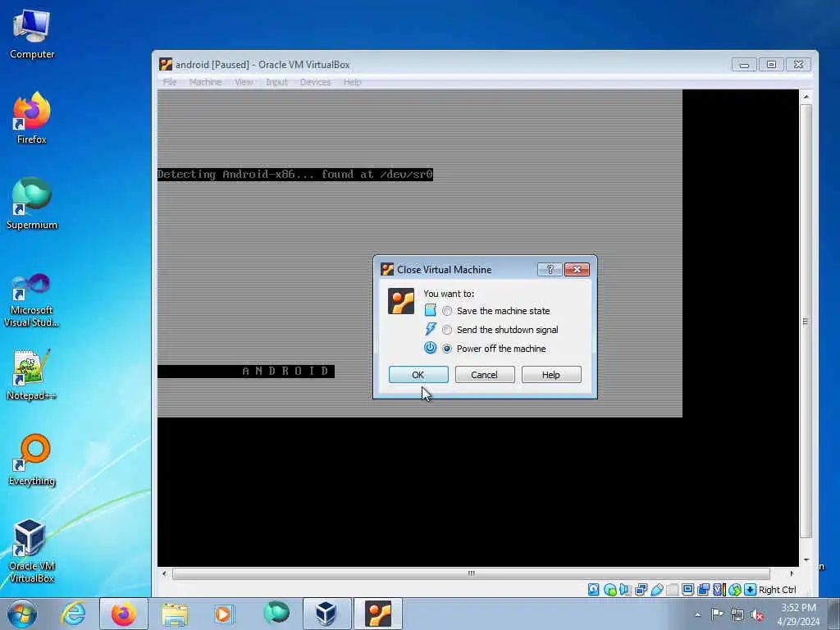Open Windows Media Player from the taskbar
The width and height of the screenshot is (840, 630).
pyautogui.click(x=225, y=614)
